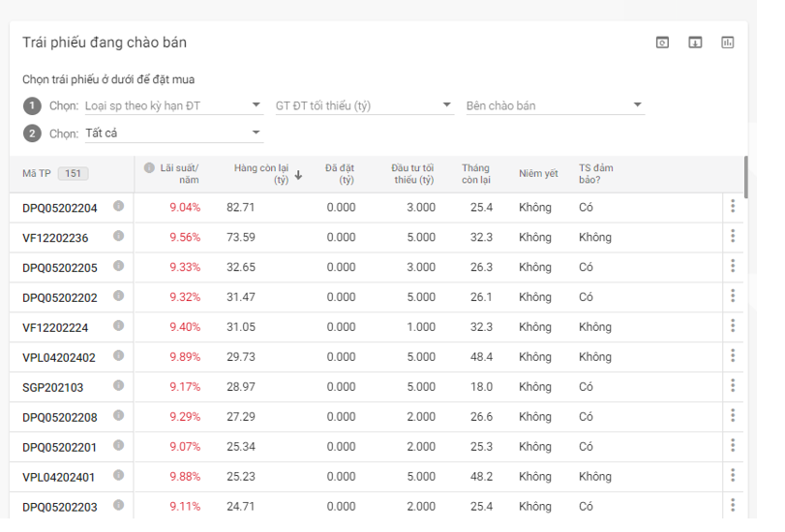Select bond code DPQ05202201
Image resolution: width=785 pixels, height=532 pixels.
59,448
